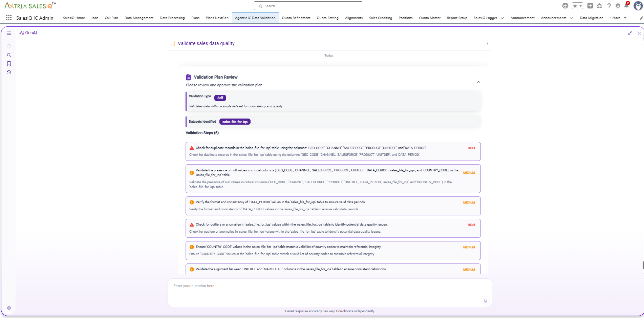The image size is (644, 318).
Task: Open saved bookmarks in left sidebar
Action: [x=9, y=64]
